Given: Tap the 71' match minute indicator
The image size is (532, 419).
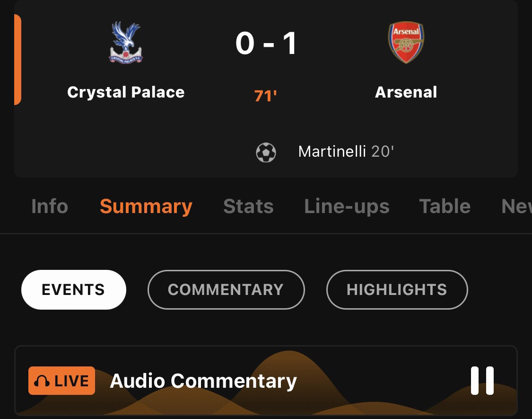Looking at the screenshot, I should tap(266, 96).
